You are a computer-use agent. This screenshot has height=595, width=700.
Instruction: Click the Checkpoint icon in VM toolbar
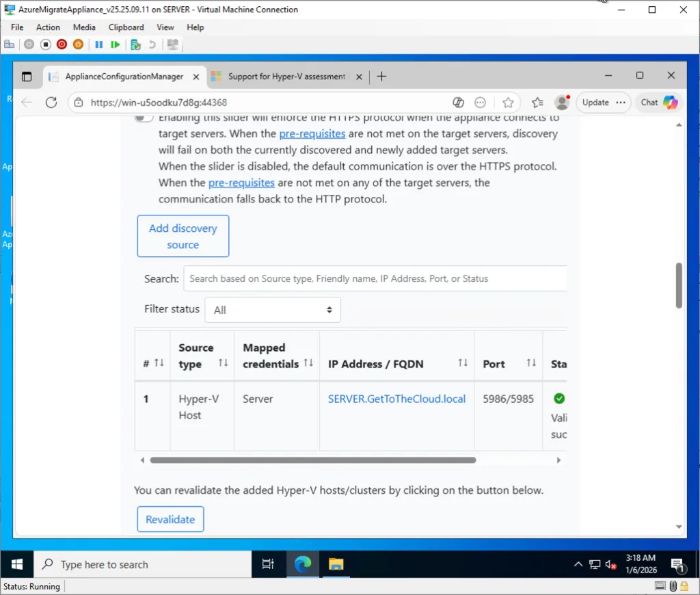click(x=135, y=44)
